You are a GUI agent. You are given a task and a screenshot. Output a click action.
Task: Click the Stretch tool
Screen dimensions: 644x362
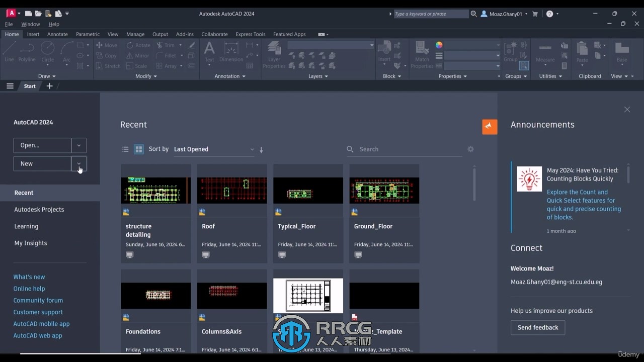[x=108, y=66]
